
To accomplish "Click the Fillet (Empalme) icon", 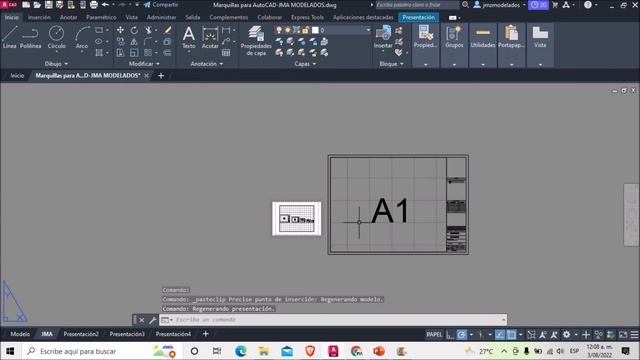I will pos(148,41).
